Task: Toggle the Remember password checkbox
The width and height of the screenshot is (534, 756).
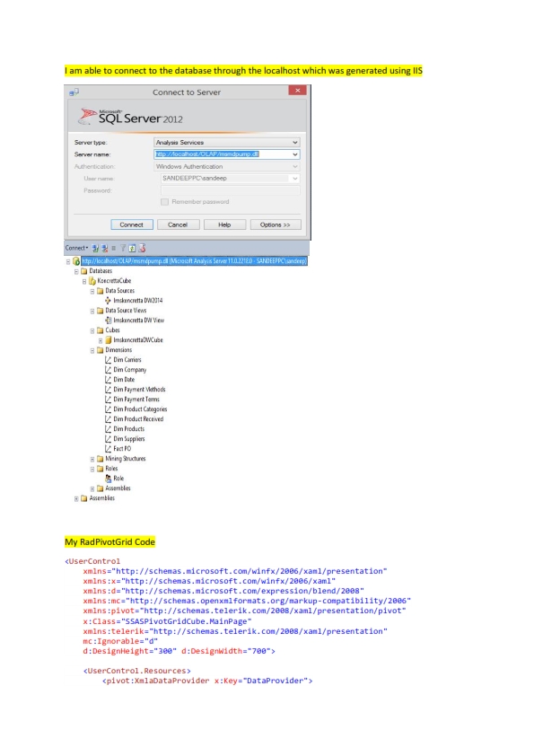Action: tap(165, 202)
